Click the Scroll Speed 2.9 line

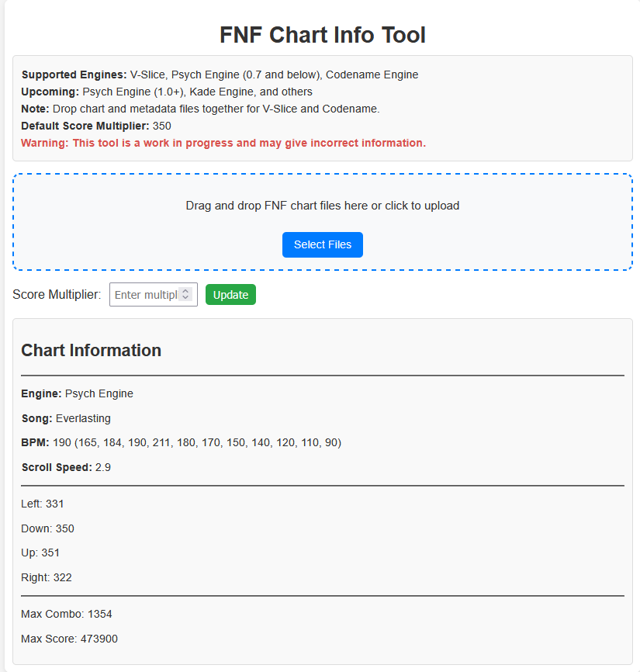tap(66, 467)
